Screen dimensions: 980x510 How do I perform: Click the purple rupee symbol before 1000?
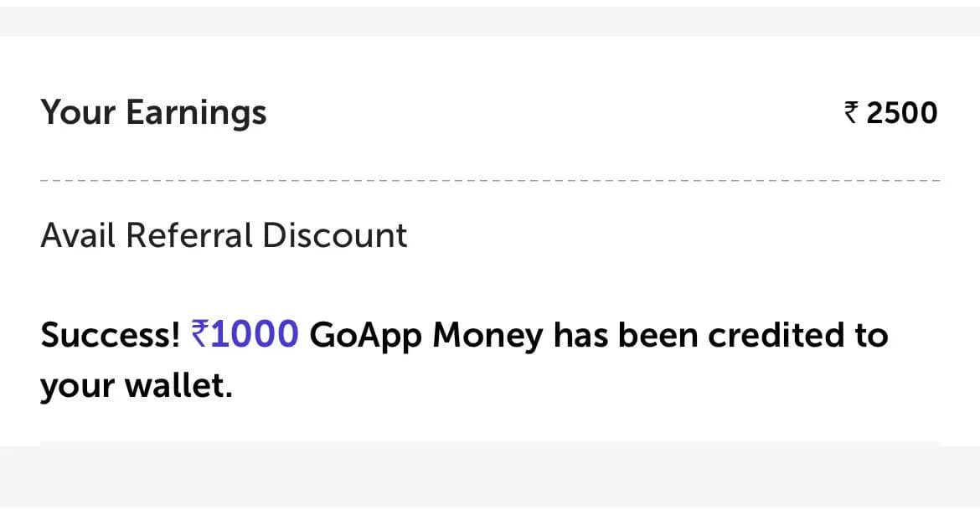(200, 335)
